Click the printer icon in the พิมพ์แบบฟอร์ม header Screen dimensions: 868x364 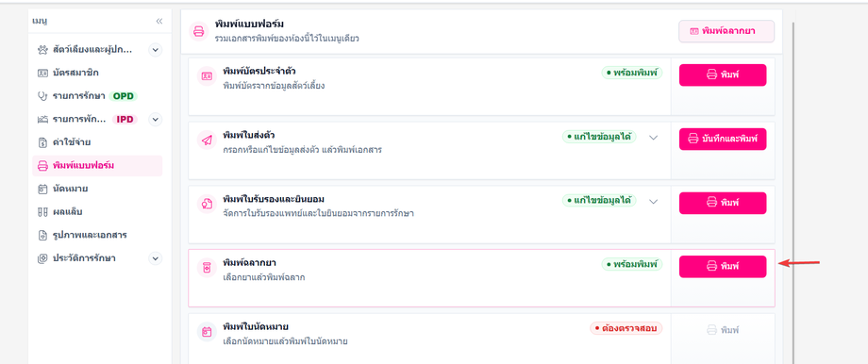point(198,31)
